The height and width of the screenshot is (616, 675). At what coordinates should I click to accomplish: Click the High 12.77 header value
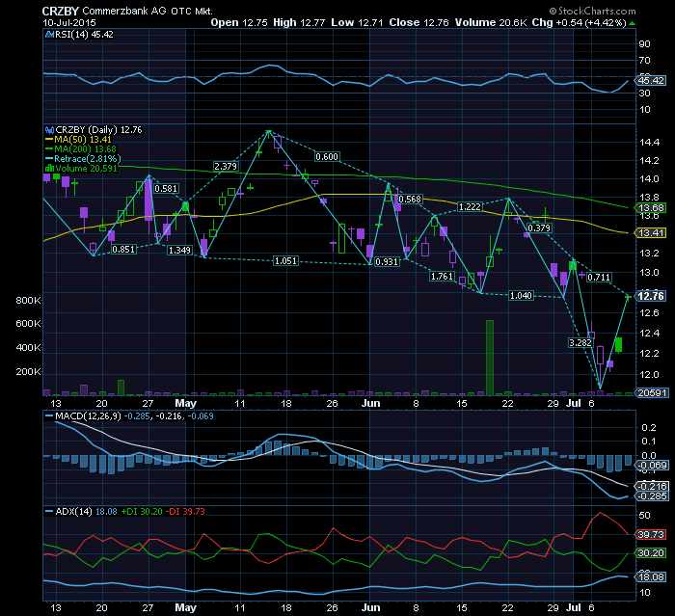tap(299, 23)
